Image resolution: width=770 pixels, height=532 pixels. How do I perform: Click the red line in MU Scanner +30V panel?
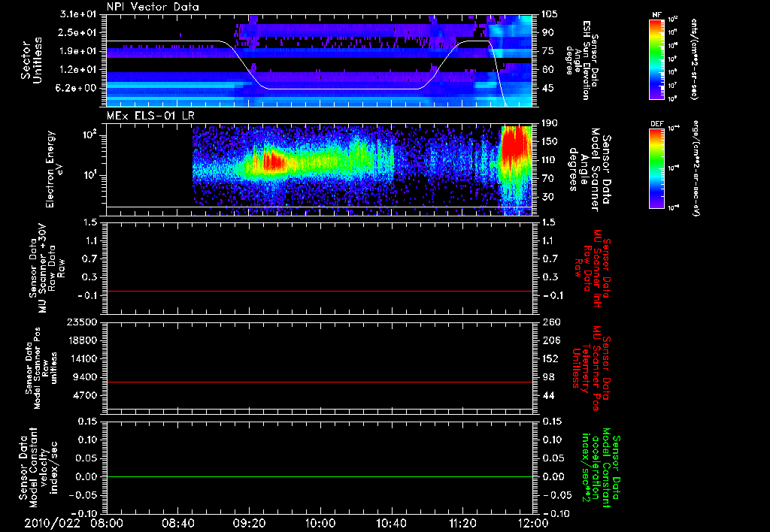(x=320, y=291)
